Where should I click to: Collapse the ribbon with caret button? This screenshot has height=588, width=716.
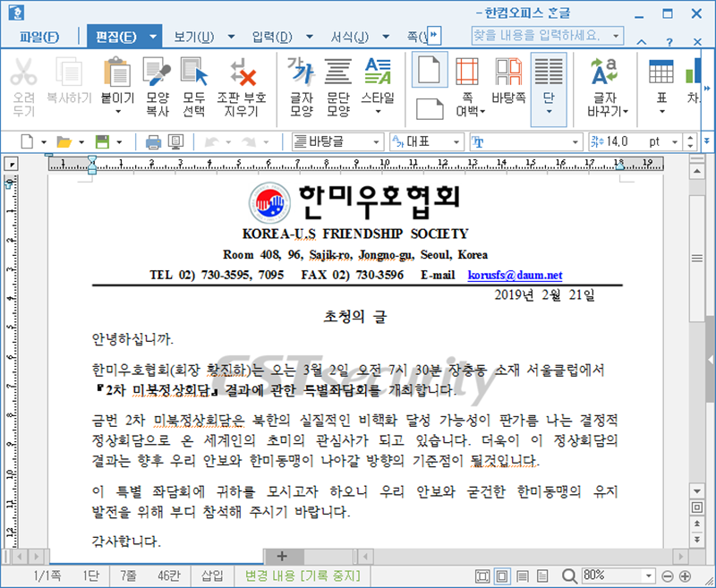[x=642, y=42]
